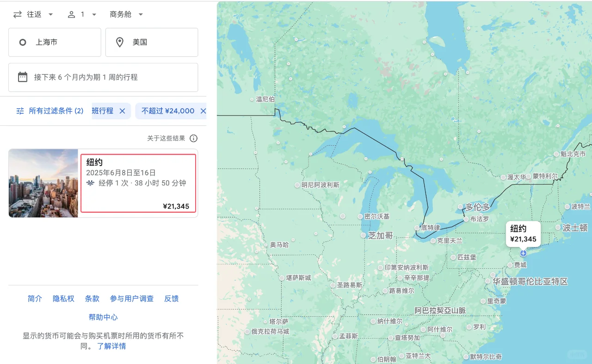Click the info icon next to 关于这些结果
The width and height of the screenshot is (592, 364).
(x=193, y=138)
